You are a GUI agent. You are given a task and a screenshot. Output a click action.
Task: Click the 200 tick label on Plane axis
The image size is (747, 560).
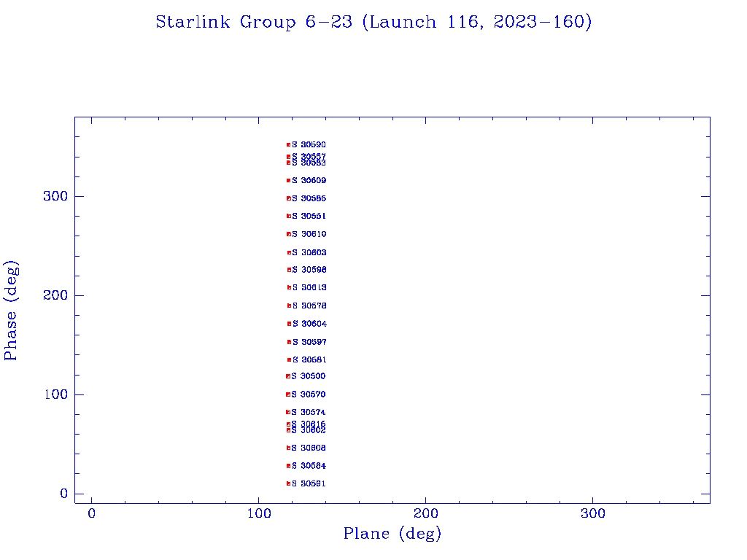click(425, 513)
